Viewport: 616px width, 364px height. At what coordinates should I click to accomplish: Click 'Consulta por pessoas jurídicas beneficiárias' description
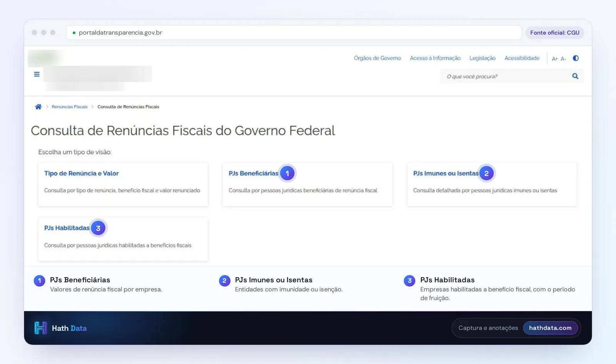tap(303, 190)
